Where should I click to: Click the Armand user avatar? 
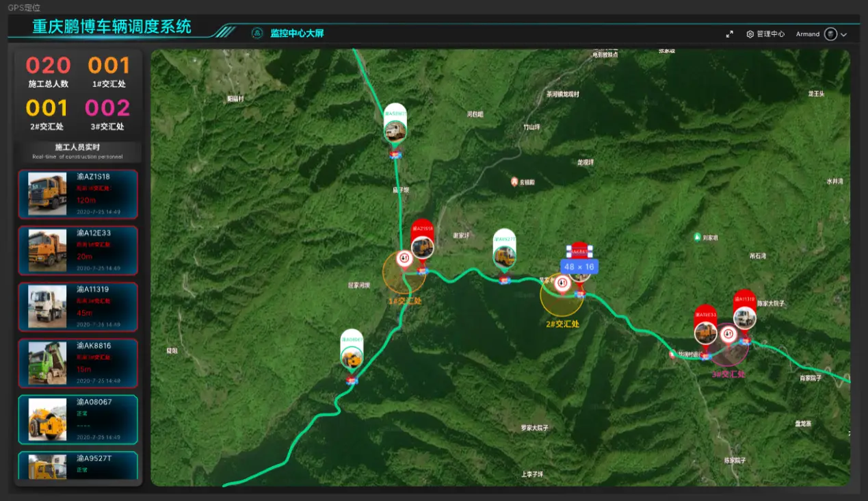pyautogui.click(x=830, y=34)
